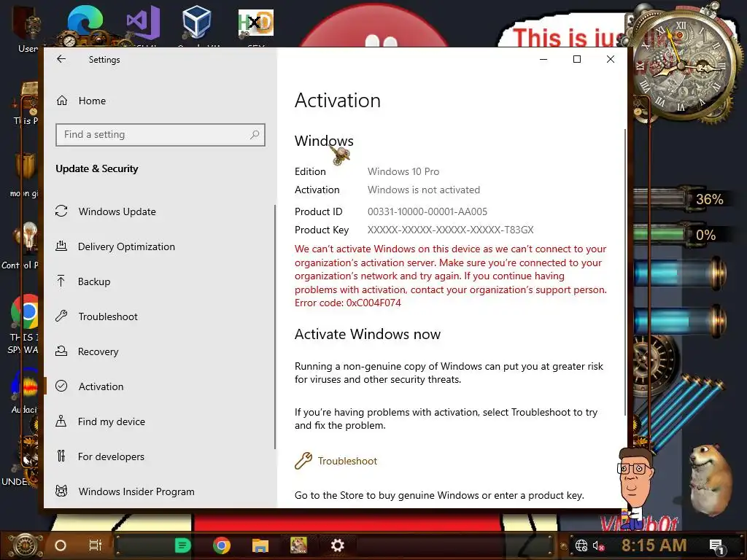Click the steampunk analog clock gadget
The width and height of the screenshot is (747, 560).
[x=681, y=64]
